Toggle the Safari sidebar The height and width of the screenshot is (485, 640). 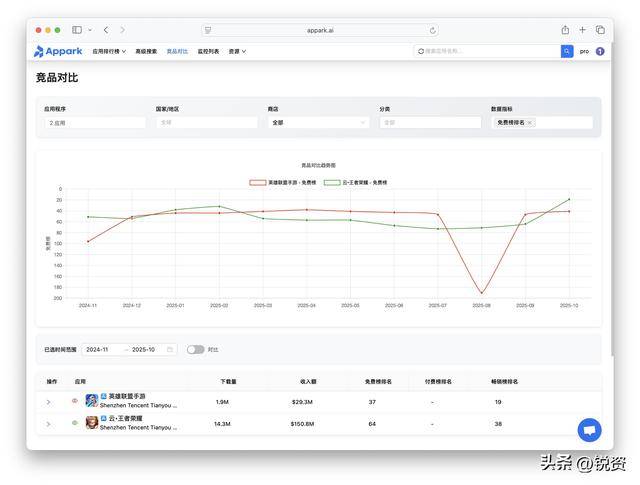pyautogui.click(x=77, y=30)
